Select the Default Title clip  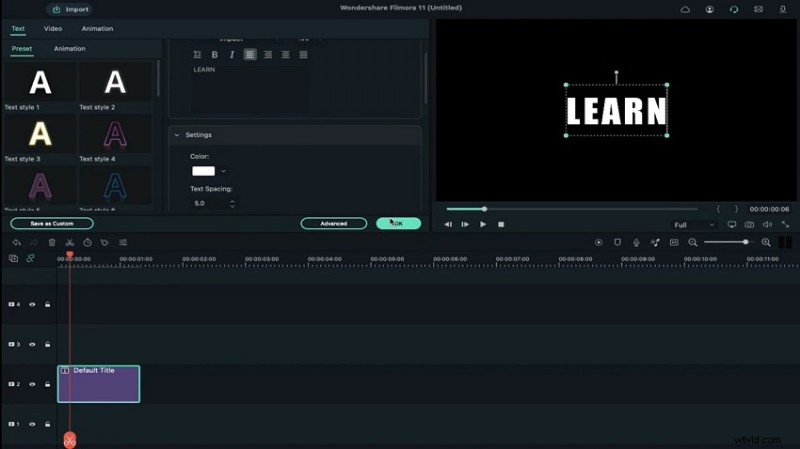98,384
